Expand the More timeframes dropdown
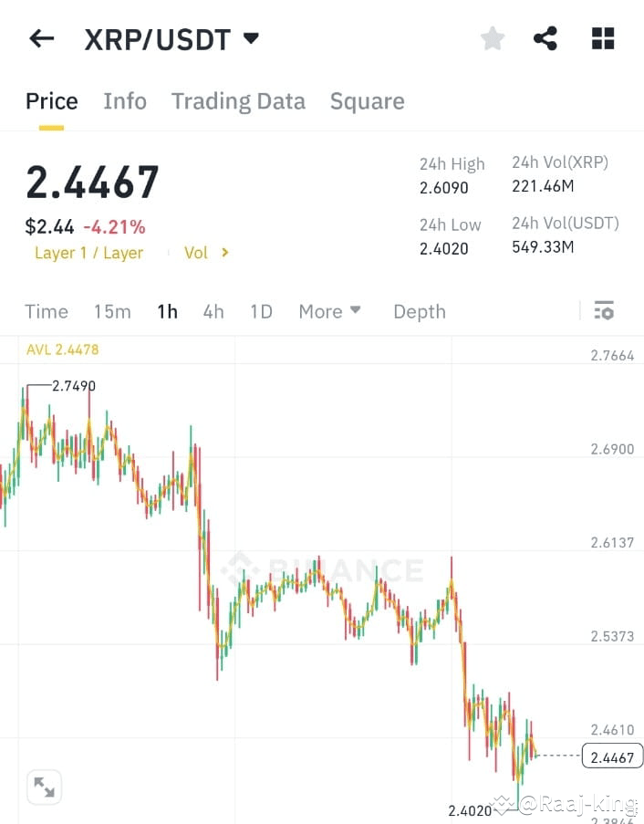This screenshot has height=824, width=644. pos(329,311)
